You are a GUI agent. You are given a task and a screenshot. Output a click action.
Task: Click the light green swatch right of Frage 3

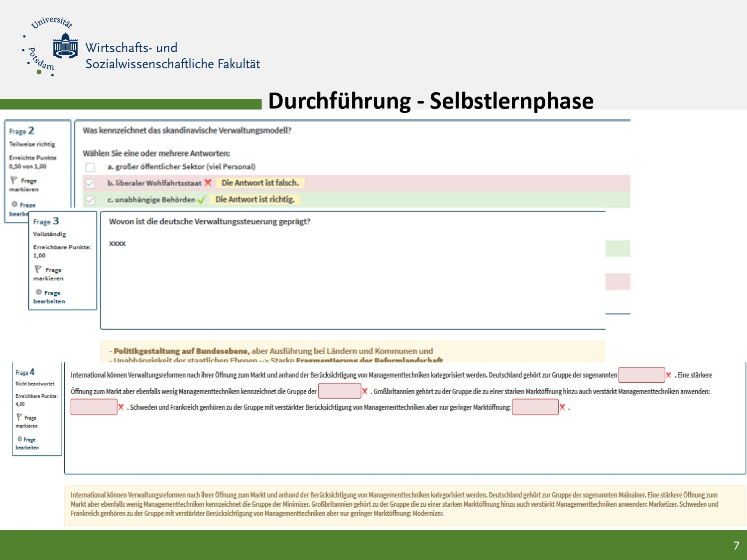point(618,248)
